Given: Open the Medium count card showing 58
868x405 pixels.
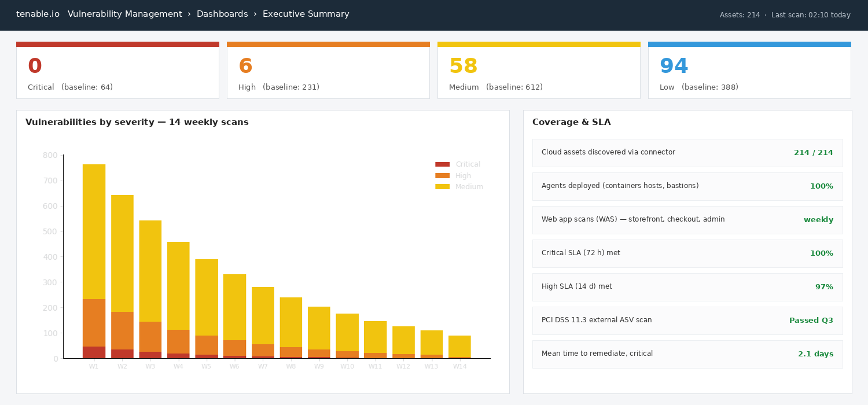Looking at the screenshot, I should pos(539,70).
